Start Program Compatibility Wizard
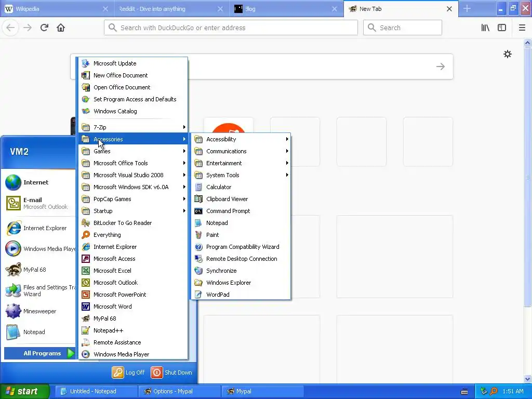 (x=241, y=247)
